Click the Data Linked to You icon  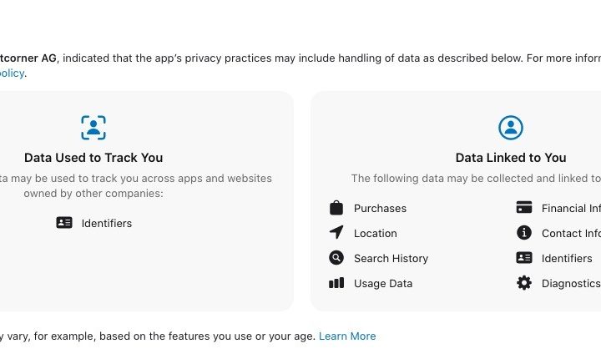511,128
